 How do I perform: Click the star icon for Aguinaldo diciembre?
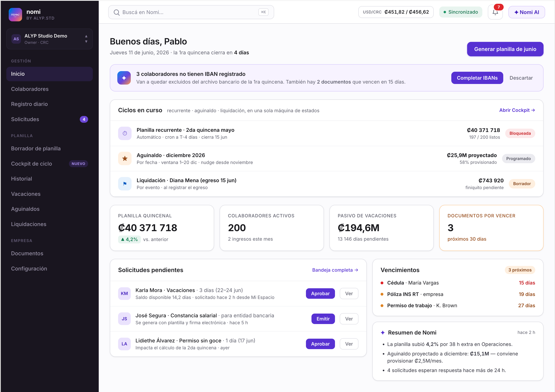pos(125,158)
